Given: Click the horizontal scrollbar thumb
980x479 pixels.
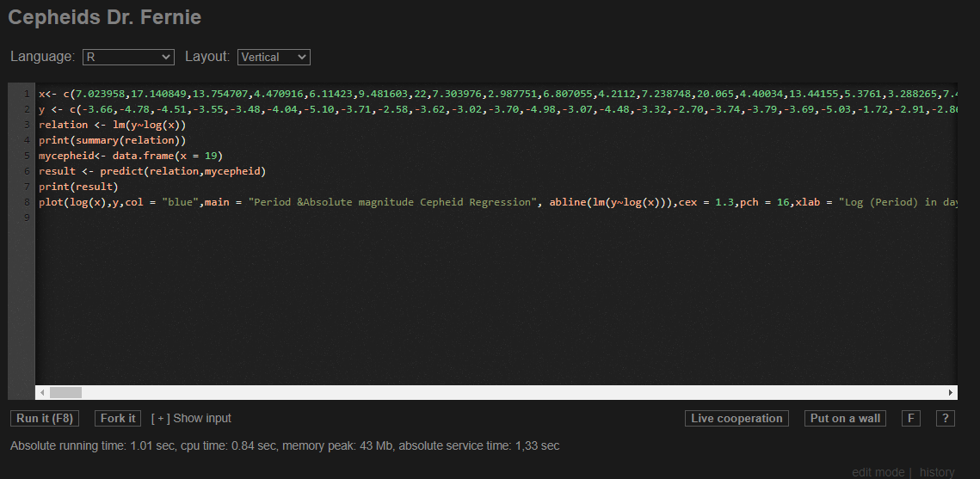Looking at the screenshot, I should (65, 392).
